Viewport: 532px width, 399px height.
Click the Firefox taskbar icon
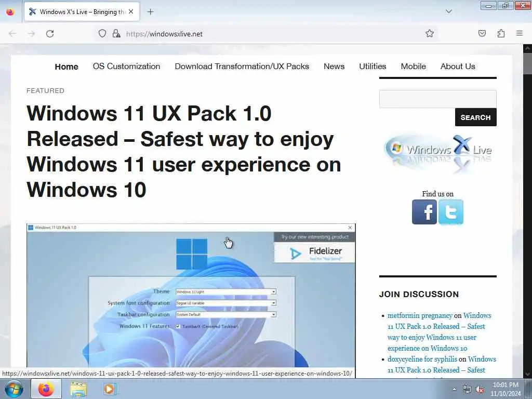(46, 389)
